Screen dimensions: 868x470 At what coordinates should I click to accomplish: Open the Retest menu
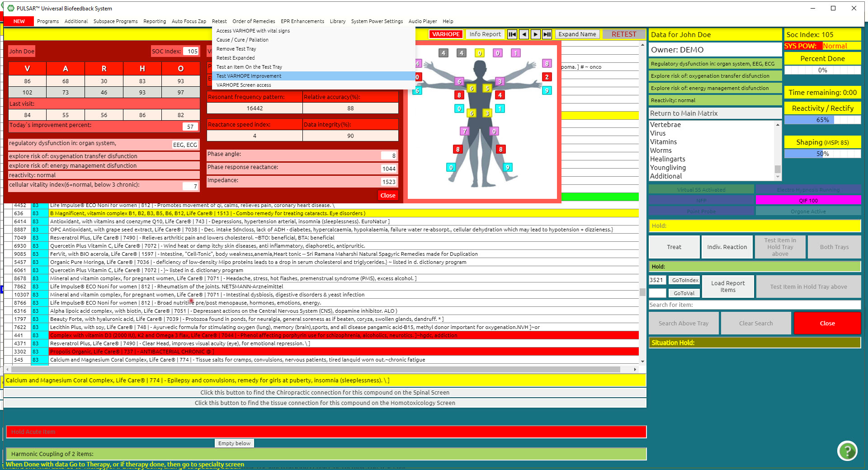point(219,21)
